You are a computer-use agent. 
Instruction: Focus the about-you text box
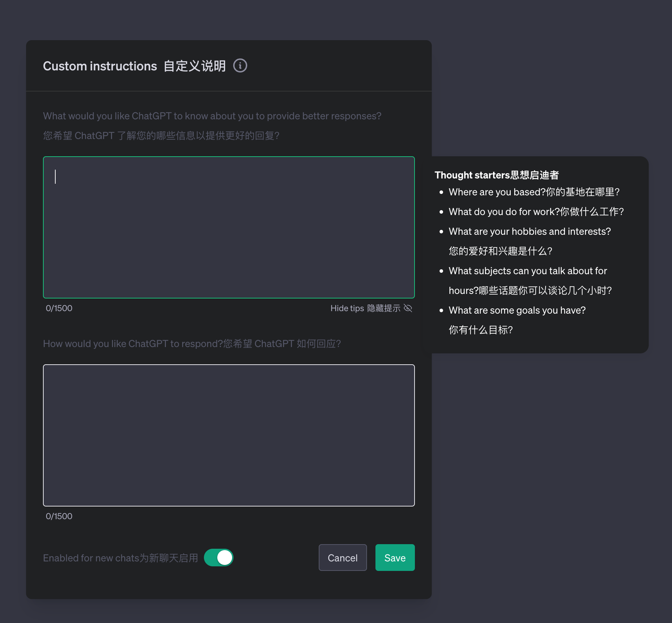pyautogui.click(x=229, y=227)
